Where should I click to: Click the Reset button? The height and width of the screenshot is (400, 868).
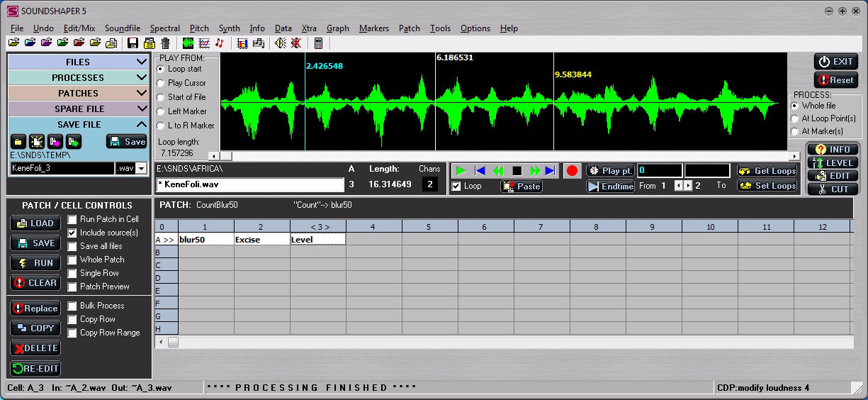tap(835, 80)
